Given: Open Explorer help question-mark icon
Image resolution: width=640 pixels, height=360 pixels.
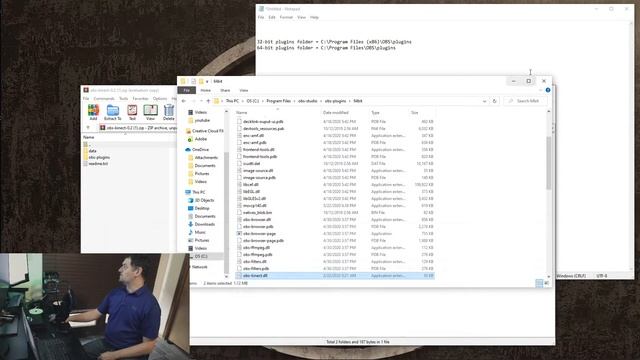Looking at the screenshot, I should 548,90.
